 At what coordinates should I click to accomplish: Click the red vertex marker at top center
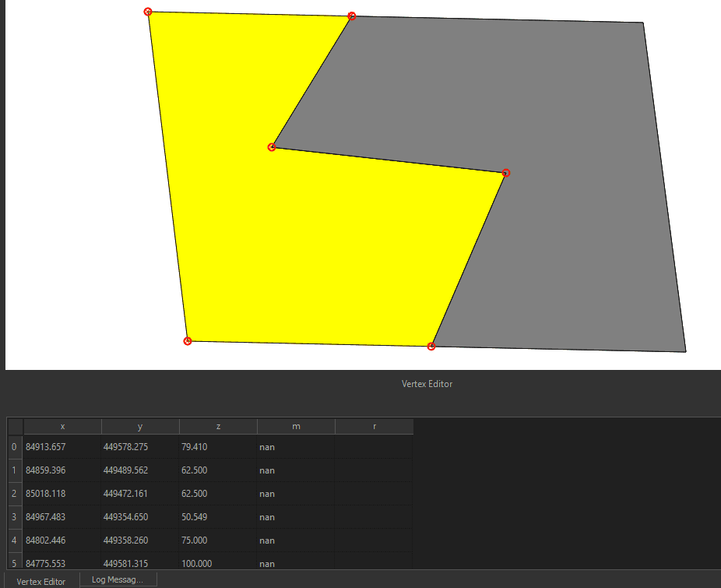point(351,16)
